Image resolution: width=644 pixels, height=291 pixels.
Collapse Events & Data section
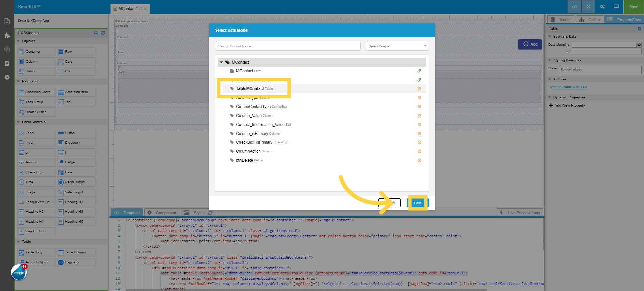(x=550, y=37)
